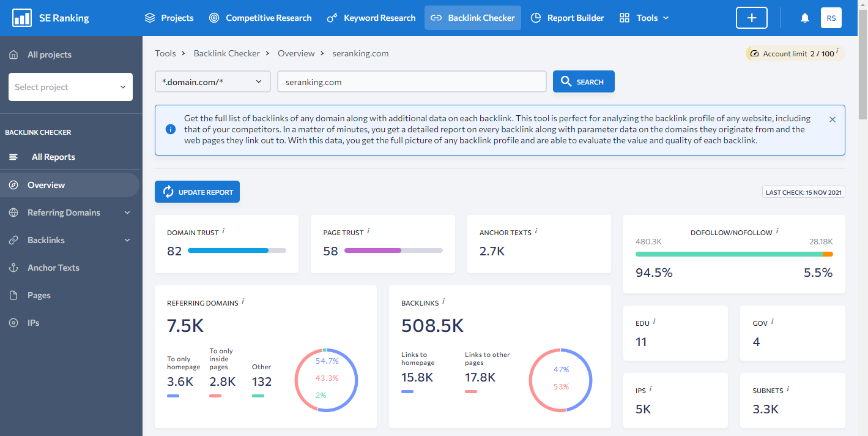868x436 pixels.
Task: Dismiss the info banner with the X
Action: (833, 119)
